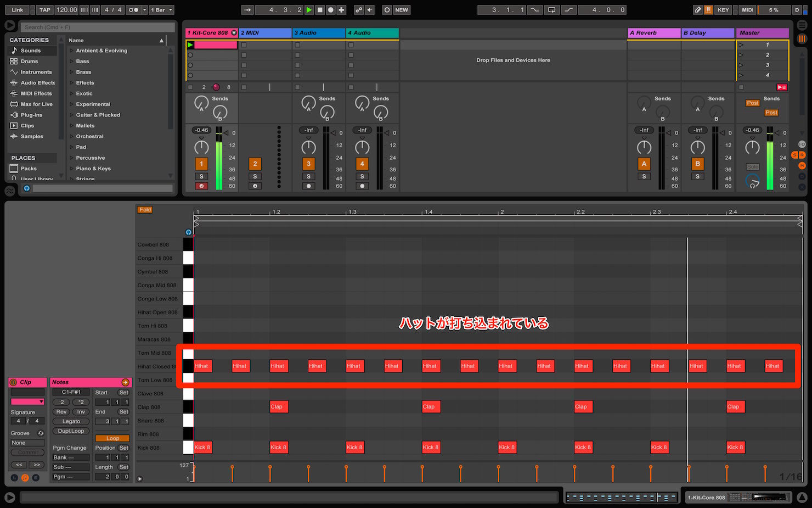Select the Audio Effects category
The height and width of the screenshot is (508, 812).
coord(37,83)
